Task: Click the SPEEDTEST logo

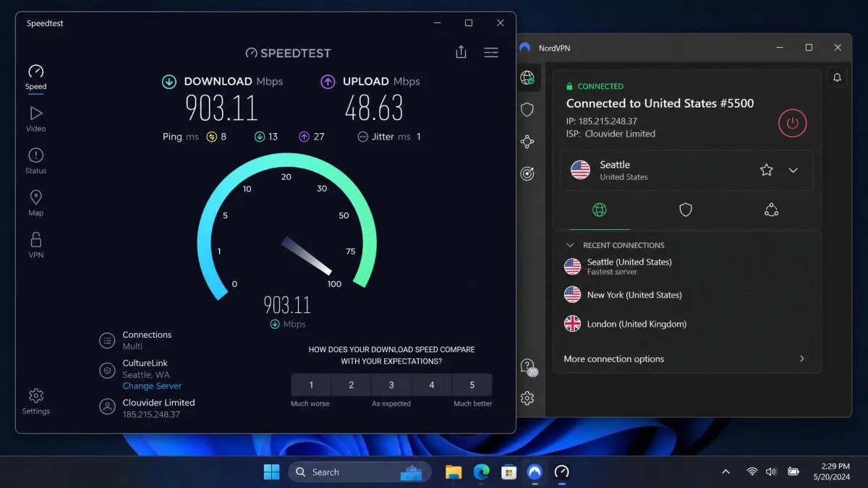Action: (x=288, y=53)
